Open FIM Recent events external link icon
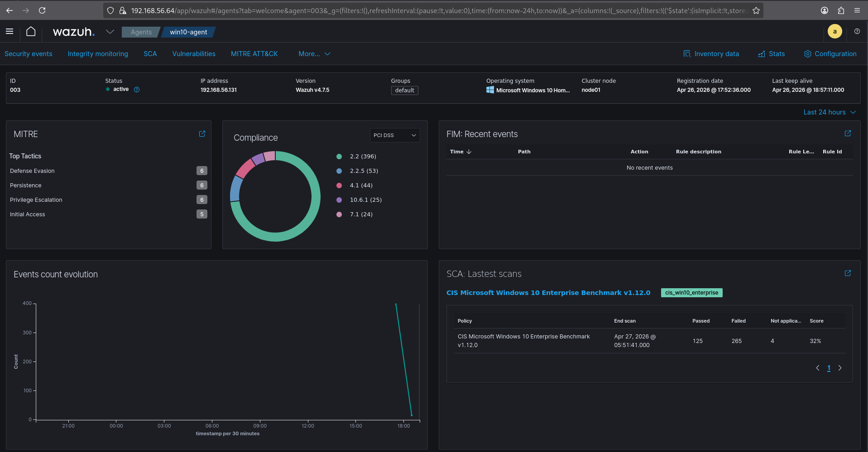Viewport: 868px width, 452px height. click(x=848, y=133)
